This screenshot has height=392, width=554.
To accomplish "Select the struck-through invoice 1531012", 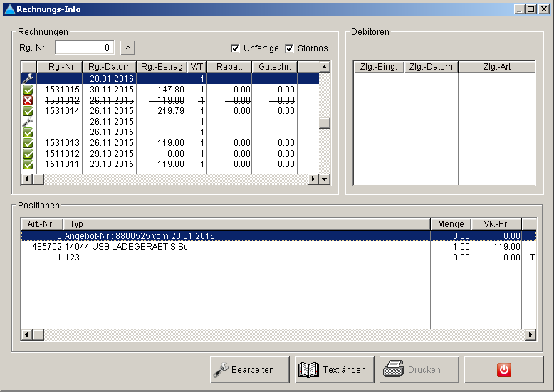I will click(62, 100).
